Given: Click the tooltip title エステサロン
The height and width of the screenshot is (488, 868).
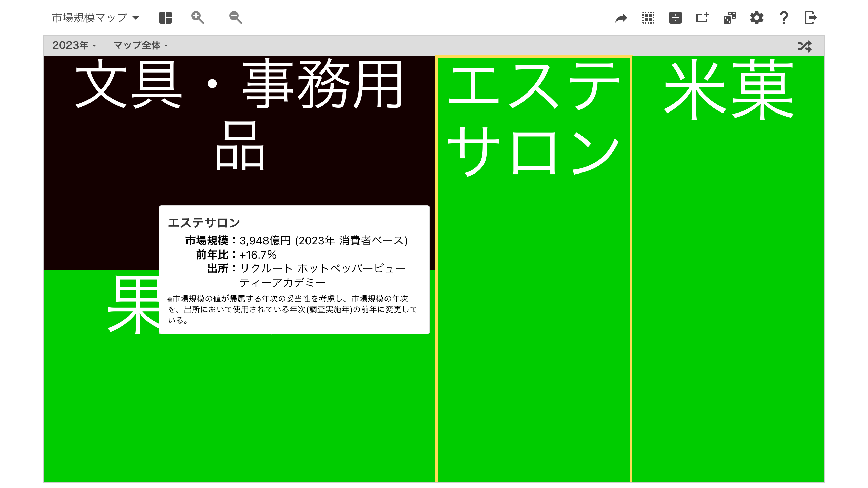Looking at the screenshot, I should 204,223.
